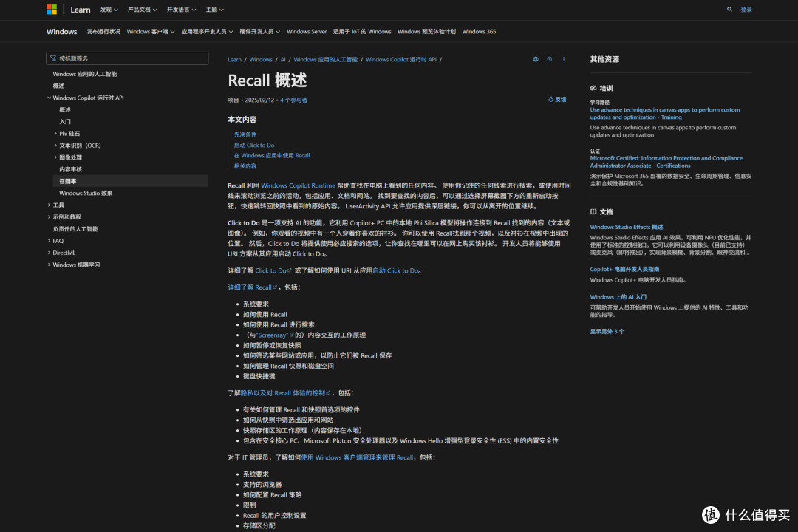Select 内容审核 in the sidebar tree
798x532 pixels.
tap(70, 169)
